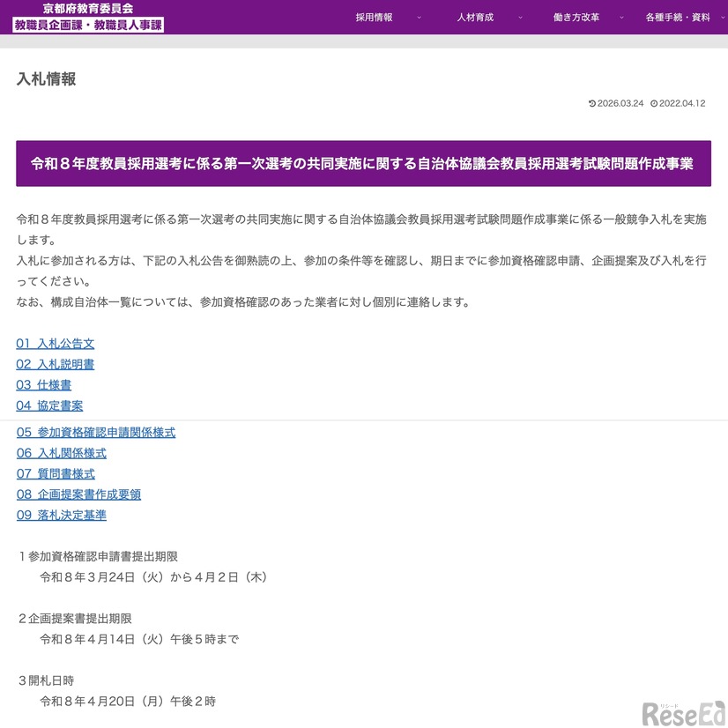This screenshot has height=728, width=728.
Task: Open the 03 仕様書 link
Action: coord(43,384)
